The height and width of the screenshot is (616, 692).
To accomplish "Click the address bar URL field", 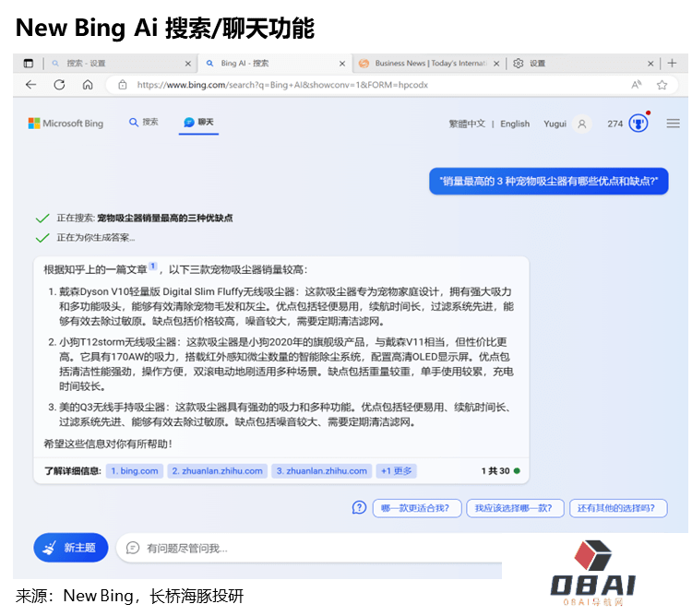I will [392, 85].
